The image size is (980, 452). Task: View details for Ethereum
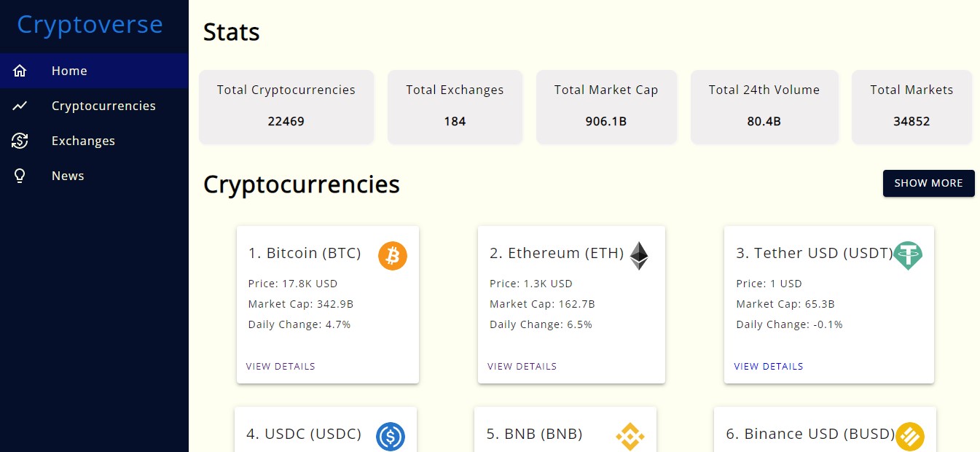522,366
